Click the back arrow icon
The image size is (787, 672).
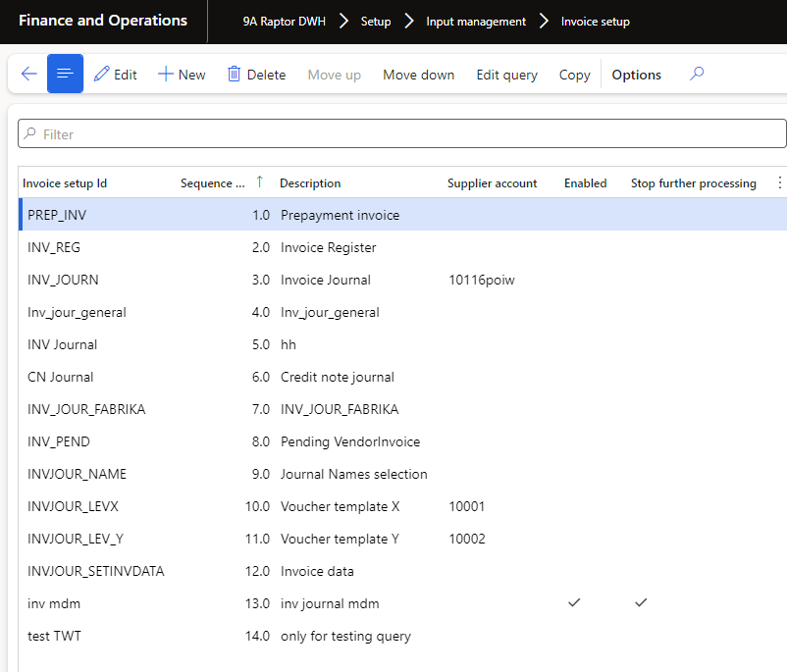(x=28, y=75)
